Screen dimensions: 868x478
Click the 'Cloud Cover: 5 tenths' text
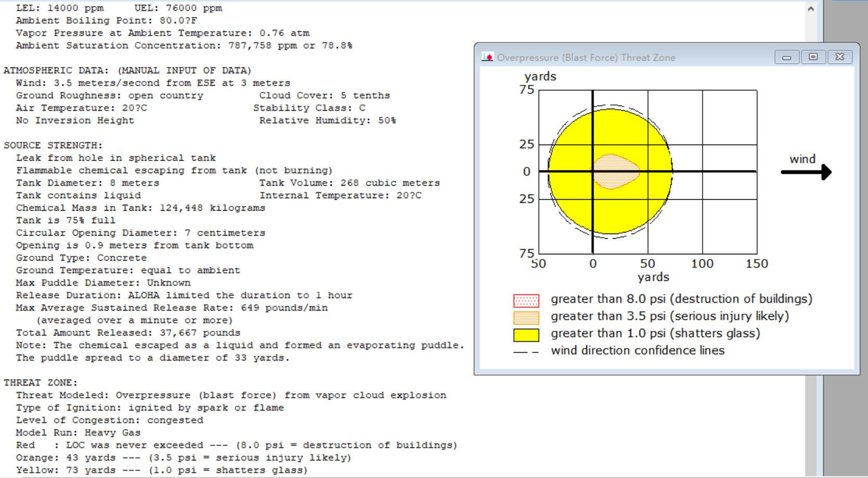tap(324, 96)
